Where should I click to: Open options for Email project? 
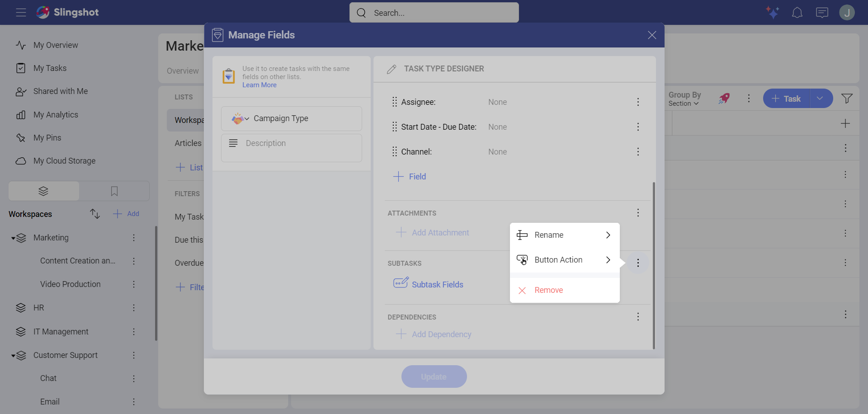134,402
